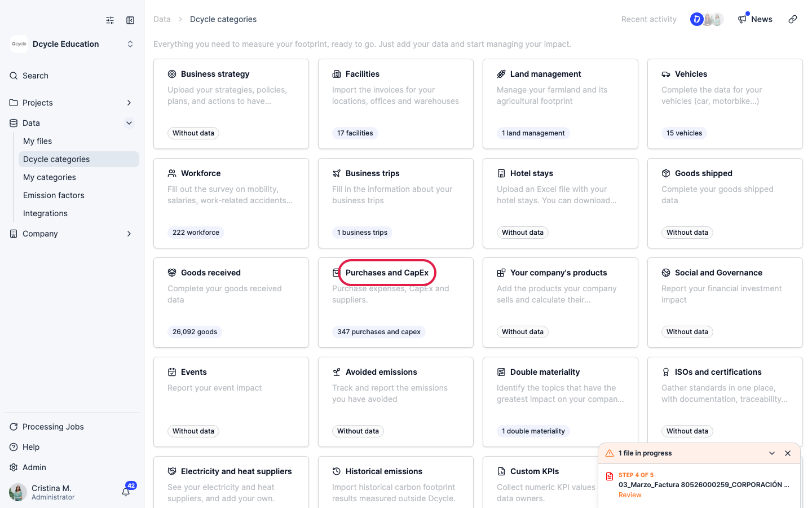Viewport: 812px width, 508px height.
Task: Click the Double materiality icon
Action: (501, 372)
